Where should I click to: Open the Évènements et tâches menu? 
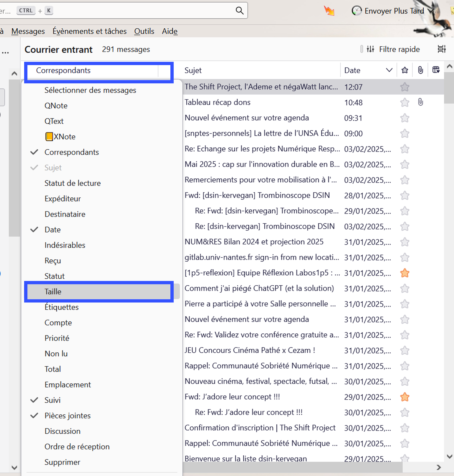90,31
